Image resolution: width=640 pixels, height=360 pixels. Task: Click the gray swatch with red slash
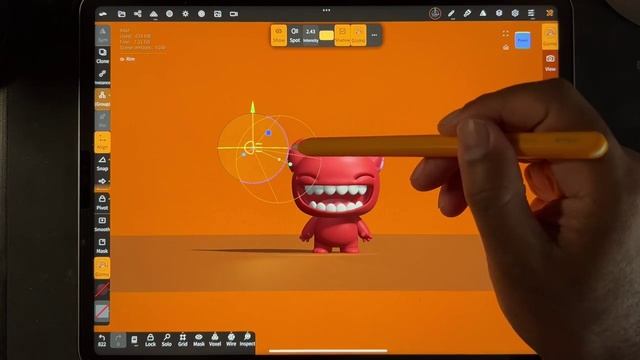[x=102, y=311]
